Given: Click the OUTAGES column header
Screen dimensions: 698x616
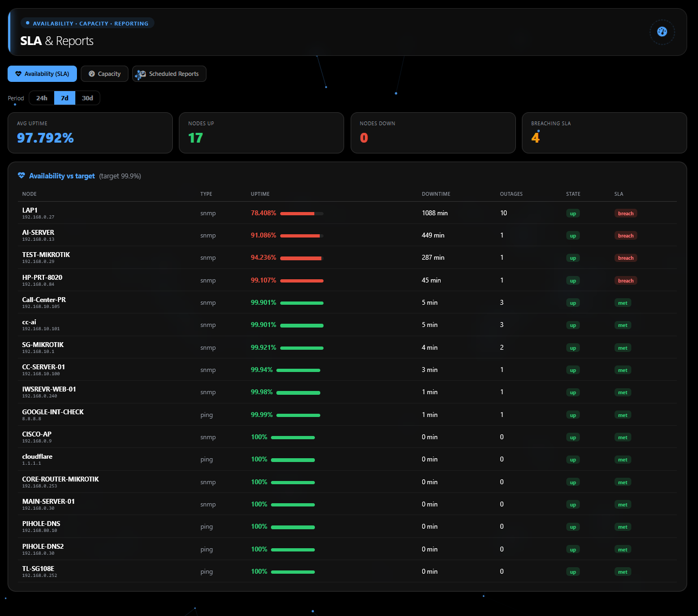Looking at the screenshot, I should click(511, 194).
